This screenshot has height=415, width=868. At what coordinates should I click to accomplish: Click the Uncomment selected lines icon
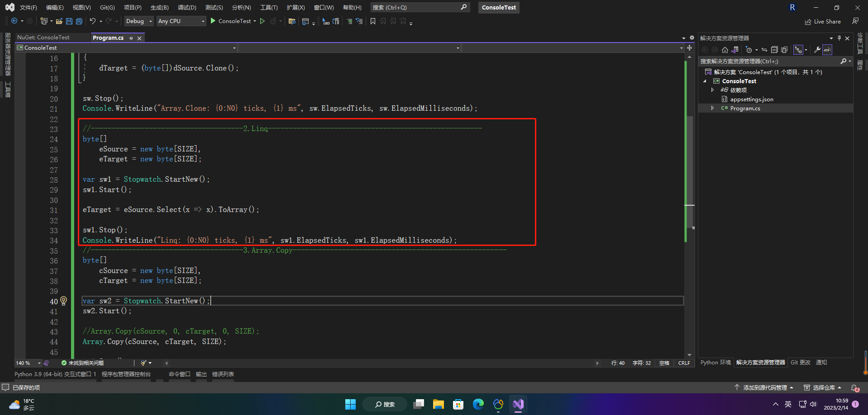(x=359, y=21)
